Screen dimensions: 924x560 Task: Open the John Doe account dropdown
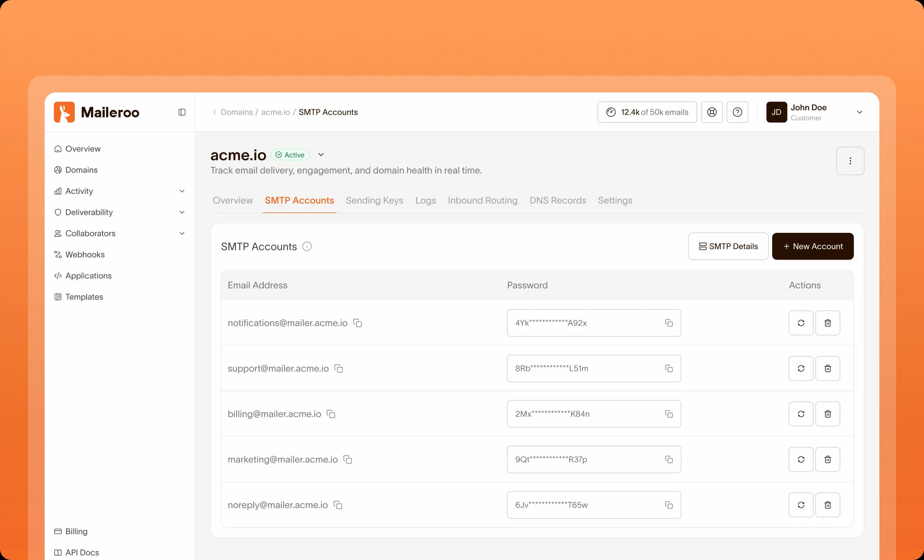click(x=860, y=112)
